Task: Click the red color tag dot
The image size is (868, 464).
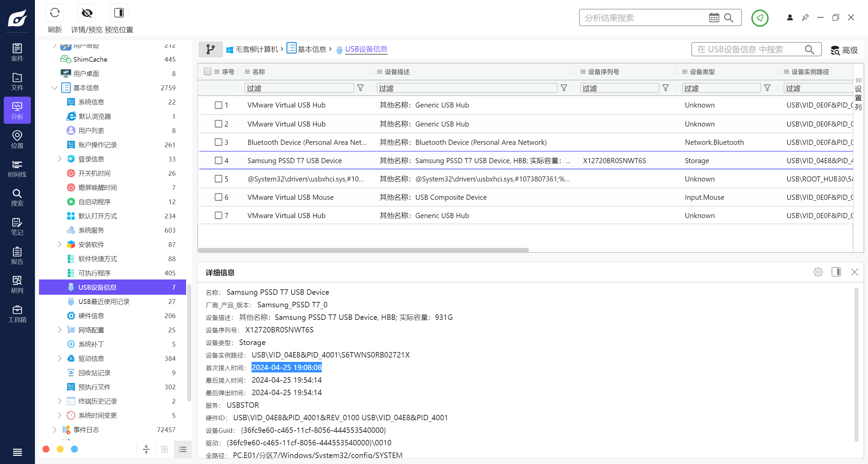Action: (x=46, y=449)
